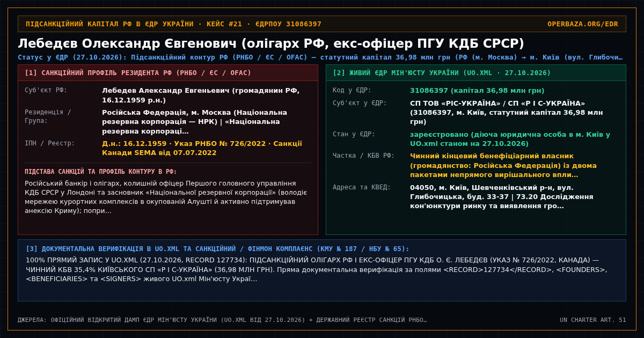Image resolution: width=644 pixels, height=338 pixels.
Task: Open the OPERBAZA.ORG/EDR link
Action: [582, 24]
